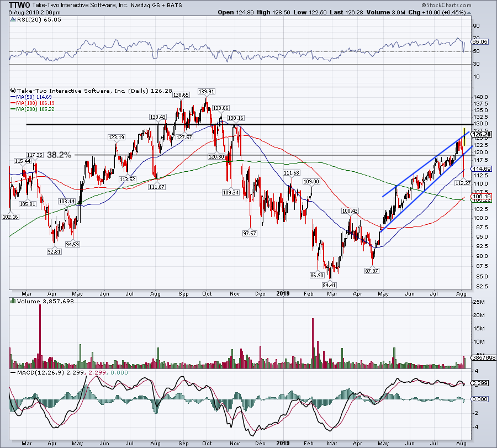Click the 111.07 low label
Screen dimensions: 497x448
point(157,187)
